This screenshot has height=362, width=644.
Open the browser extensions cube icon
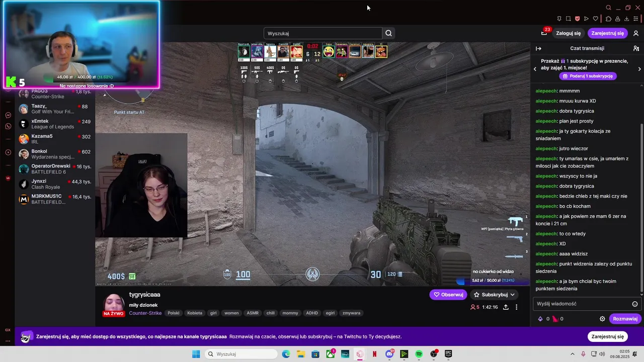tap(608, 19)
